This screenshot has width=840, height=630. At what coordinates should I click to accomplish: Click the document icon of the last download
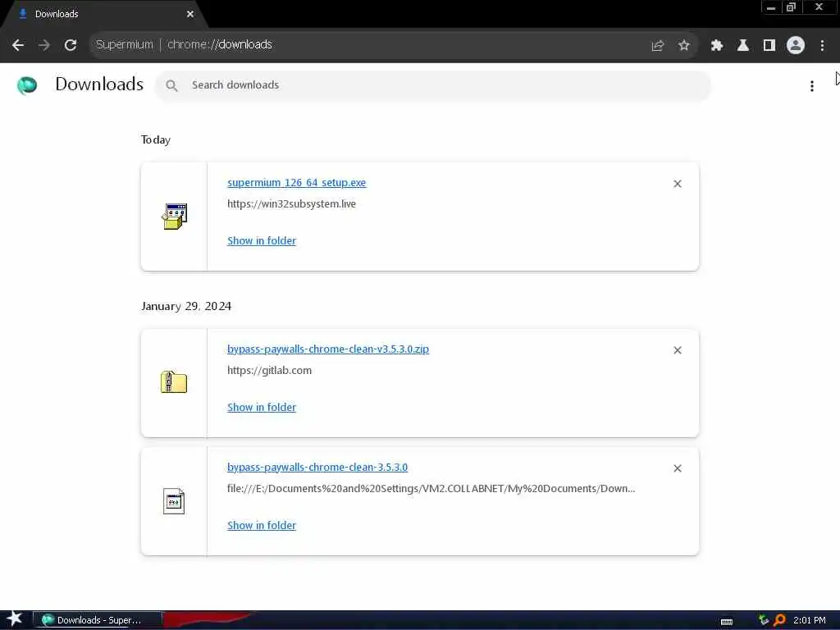174,501
